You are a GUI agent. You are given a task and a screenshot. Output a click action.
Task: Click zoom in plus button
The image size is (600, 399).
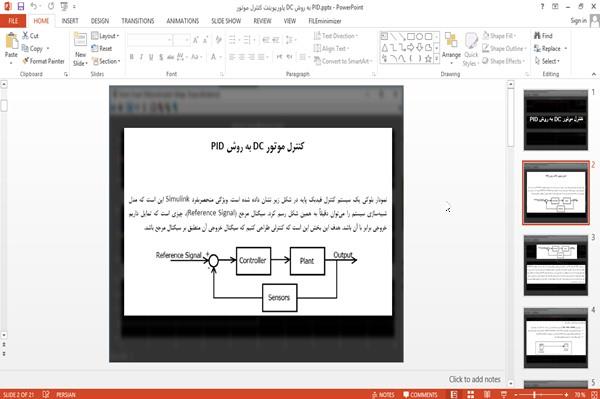point(566,394)
